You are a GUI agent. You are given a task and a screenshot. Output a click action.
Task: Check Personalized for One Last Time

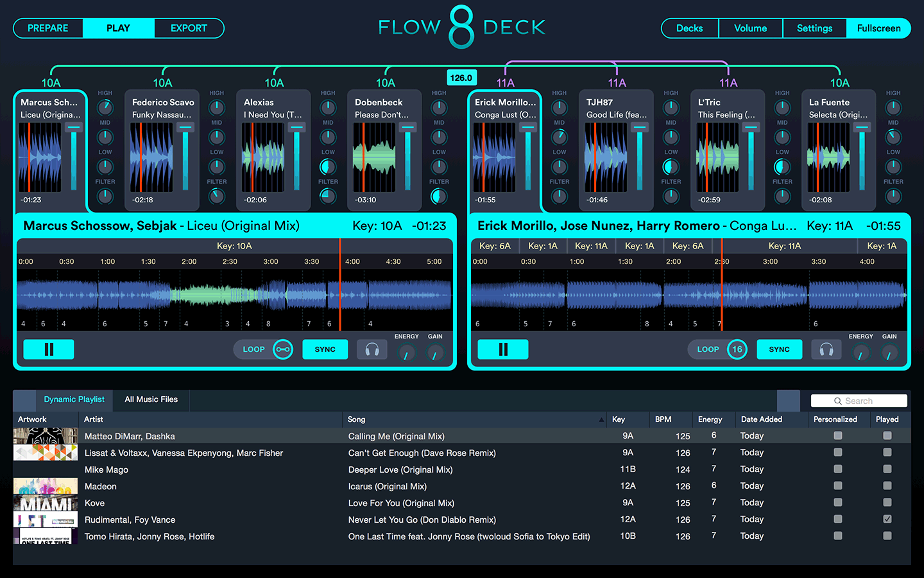(838, 536)
